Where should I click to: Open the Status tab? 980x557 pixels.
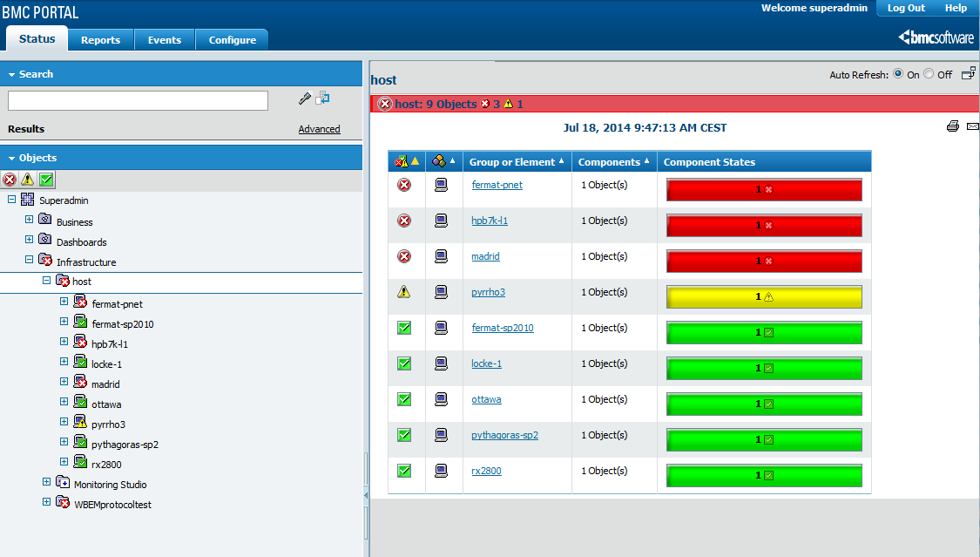(x=37, y=38)
